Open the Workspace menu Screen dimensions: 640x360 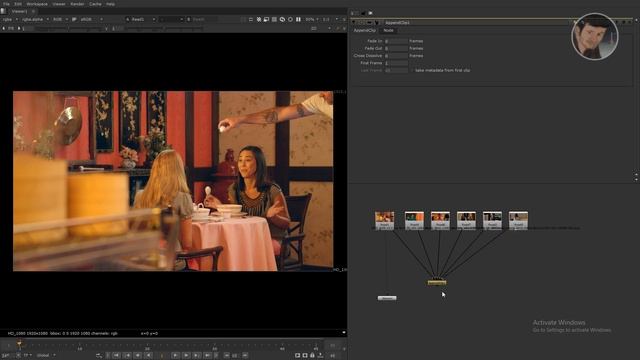[x=37, y=4]
